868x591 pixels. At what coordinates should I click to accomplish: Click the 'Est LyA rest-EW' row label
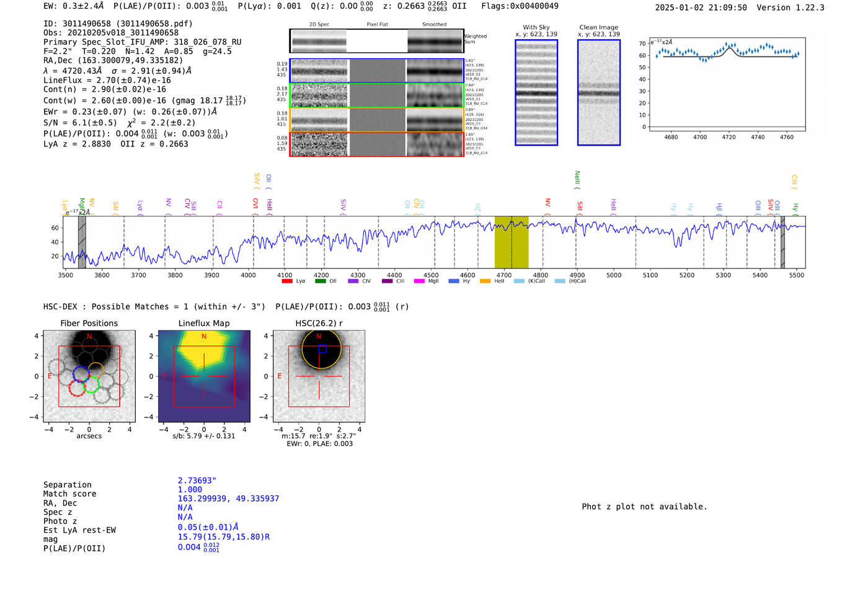click(79, 530)
